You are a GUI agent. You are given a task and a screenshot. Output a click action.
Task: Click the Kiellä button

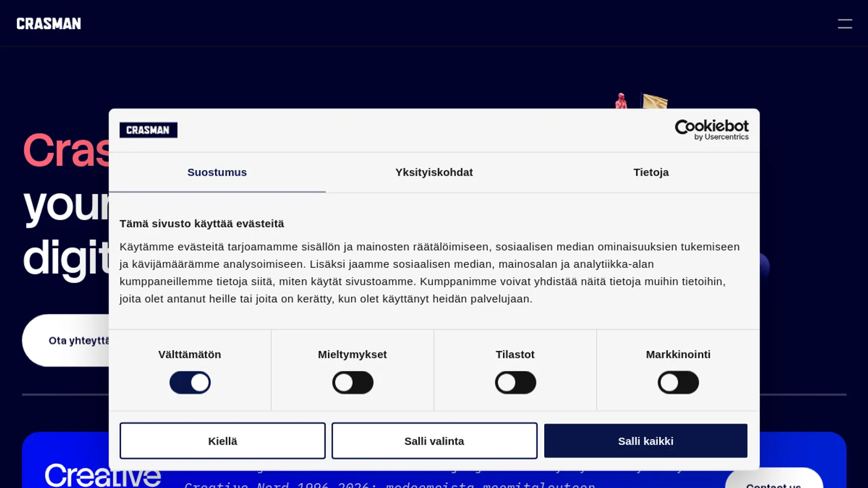(222, 441)
